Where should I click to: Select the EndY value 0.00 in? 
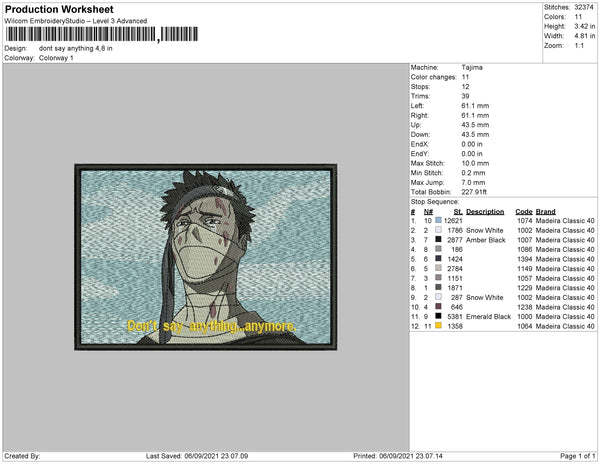point(472,153)
